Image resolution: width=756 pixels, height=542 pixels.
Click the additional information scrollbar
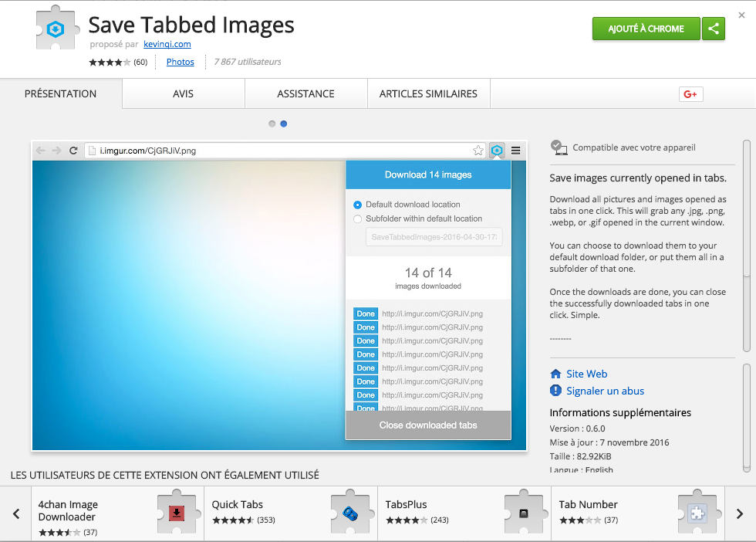tap(747, 418)
